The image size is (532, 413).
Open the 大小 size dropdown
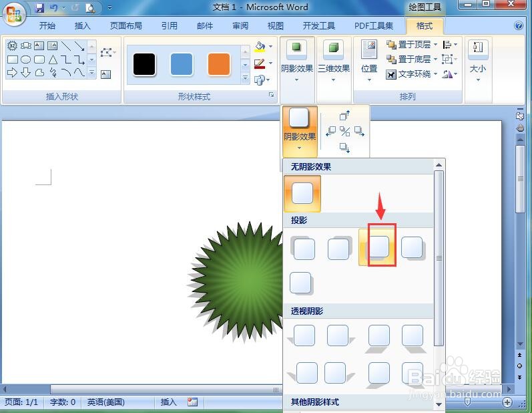[478, 61]
